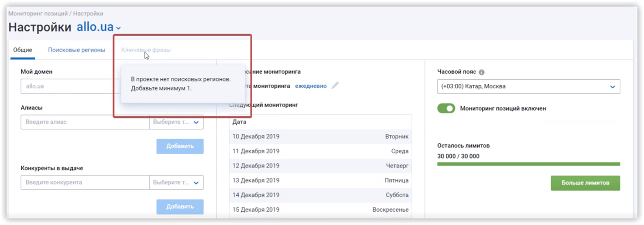
Task: Click the Суббота cell
Action: pyautogui.click(x=397, y=195)
